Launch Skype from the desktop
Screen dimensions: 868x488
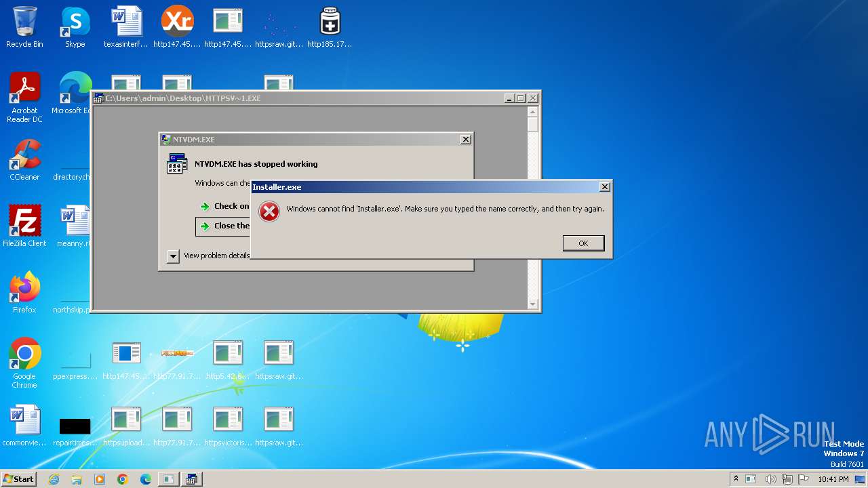coord(75,27)
